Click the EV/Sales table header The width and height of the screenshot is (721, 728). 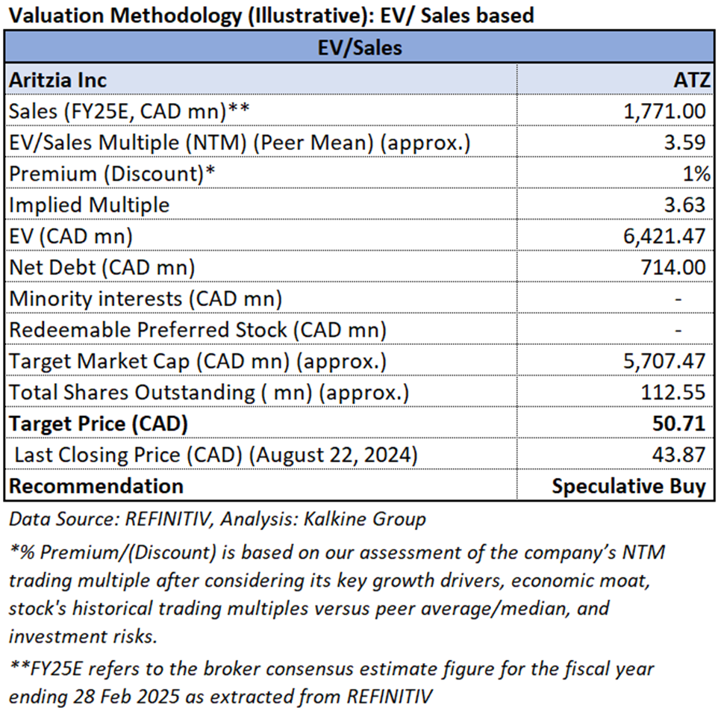tap(360, 49)
